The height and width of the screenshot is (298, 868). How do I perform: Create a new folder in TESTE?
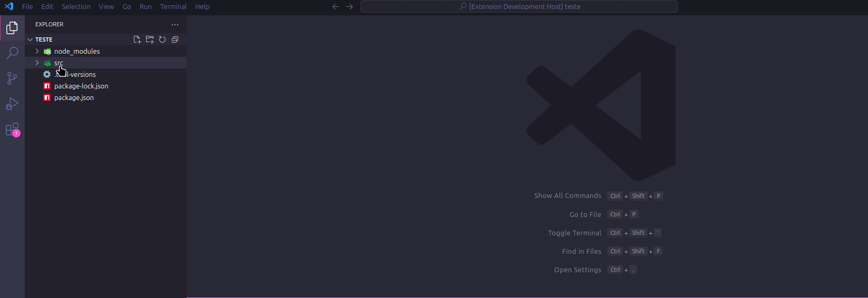pyautogui.click(x=150, y=39)
